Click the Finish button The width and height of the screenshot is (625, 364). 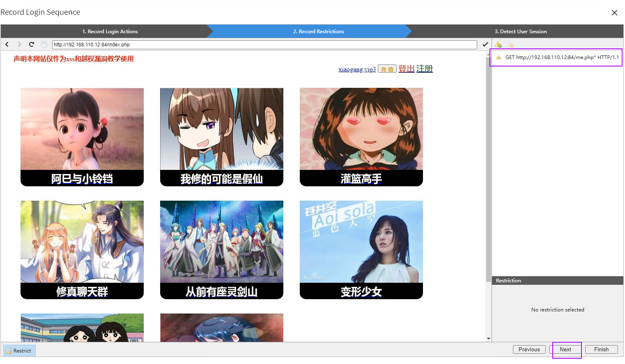601,349
